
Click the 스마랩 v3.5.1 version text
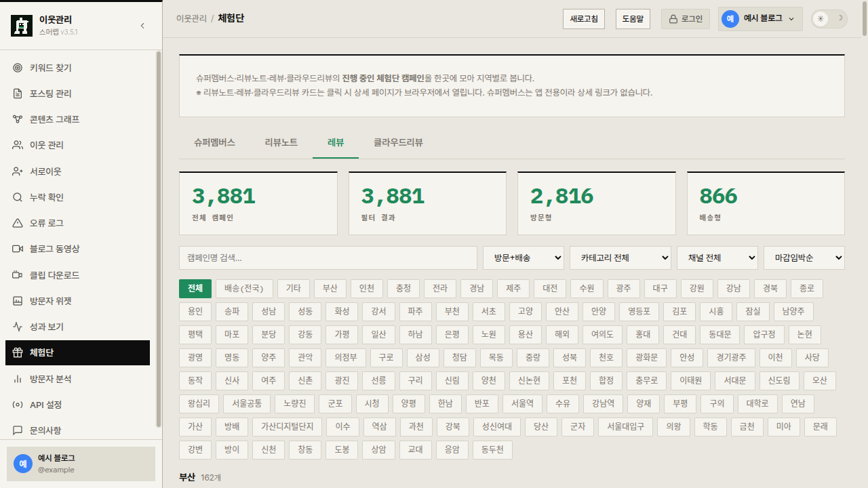(58, 32)
